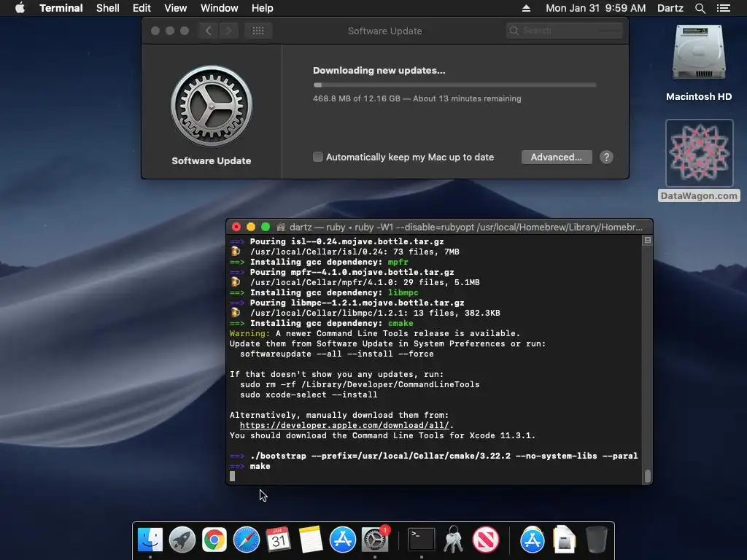The width and height of the screenshot is (747, 560).
Task: Show all preferences grid button
Action: click(258, 31)
